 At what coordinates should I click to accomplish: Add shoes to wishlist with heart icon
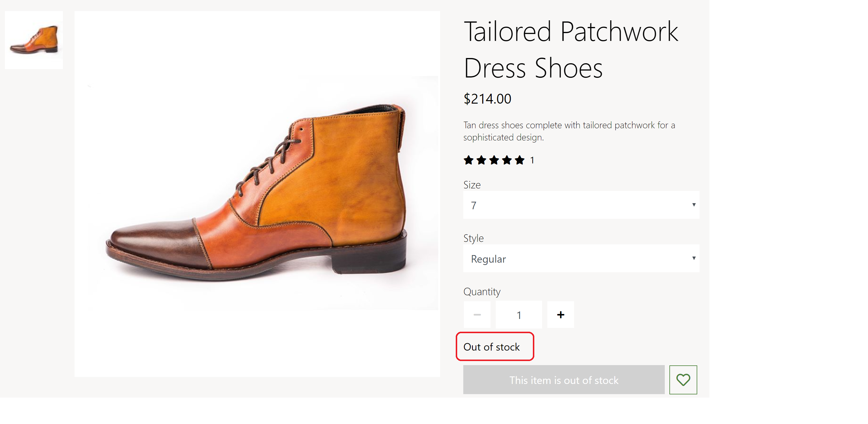(683, 380)
